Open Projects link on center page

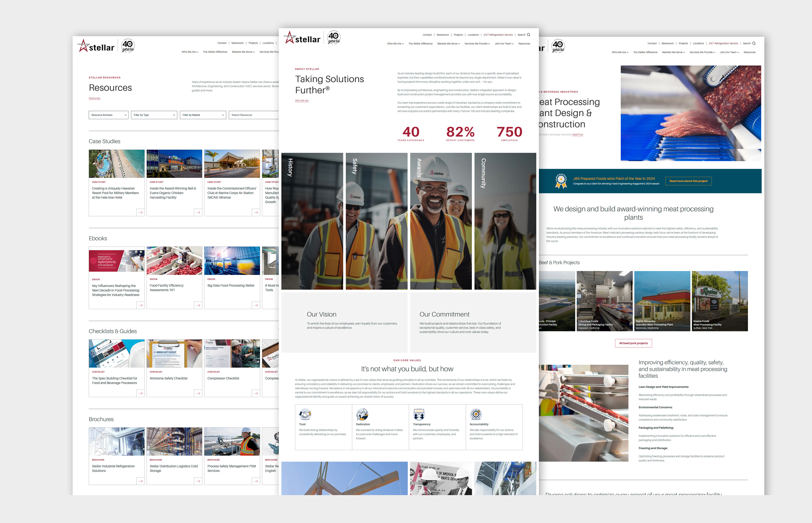458,35
